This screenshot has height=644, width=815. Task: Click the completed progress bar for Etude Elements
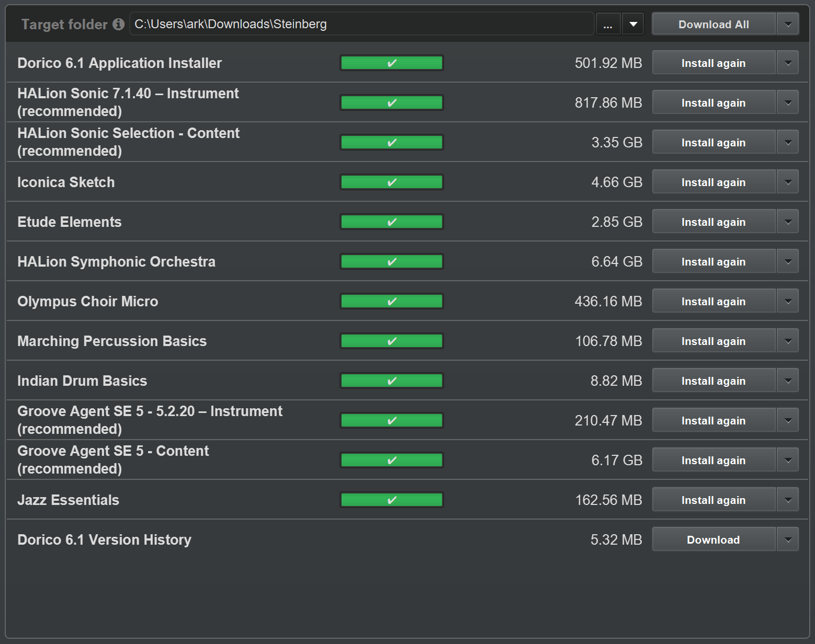(x=392, y=222)
